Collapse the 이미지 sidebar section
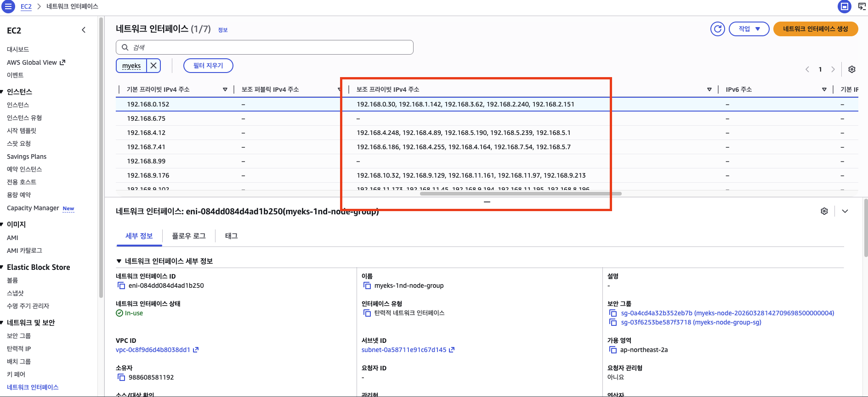Viewport: 868px width, 397px height. tap(2, 224)
